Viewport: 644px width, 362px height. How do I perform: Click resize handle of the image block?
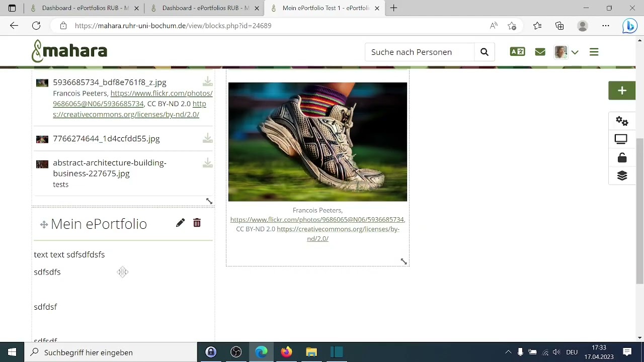tap(404, 261)
